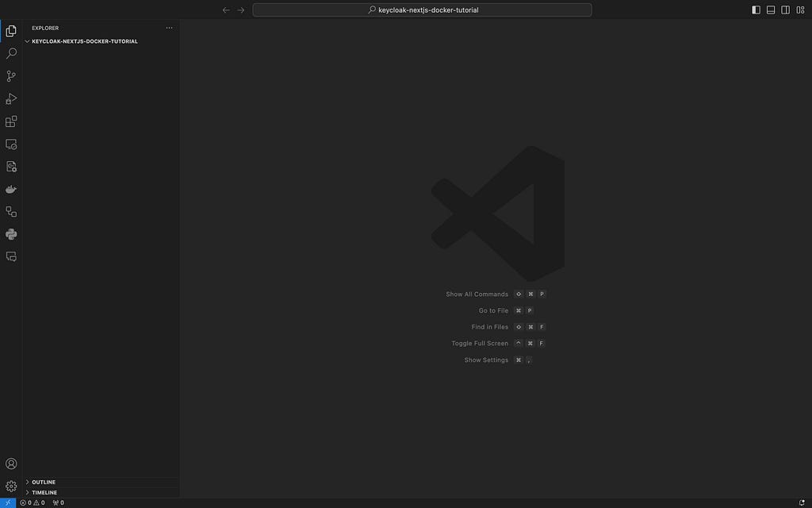Click the forwarded ports 0 indicator

[59, 502]
